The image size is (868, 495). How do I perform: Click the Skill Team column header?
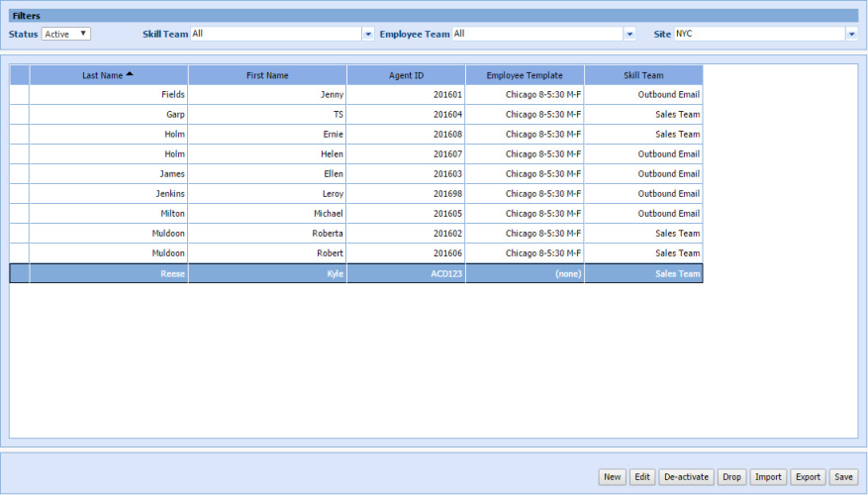(643, 75)
